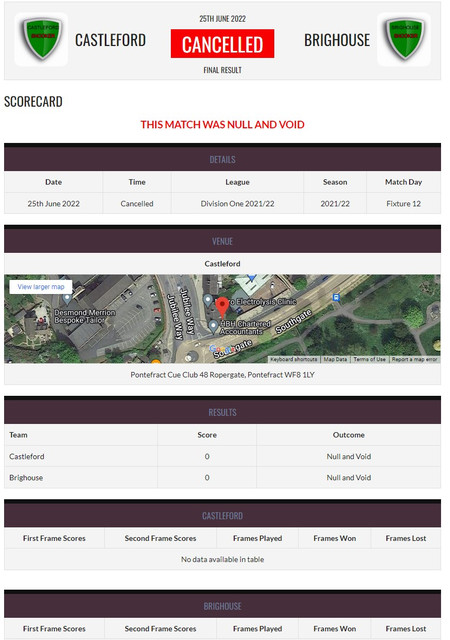Click the HBH Chartered Accountants map marker
The image size is (450, 640).
pyautogui.click(x=213, y=326)
